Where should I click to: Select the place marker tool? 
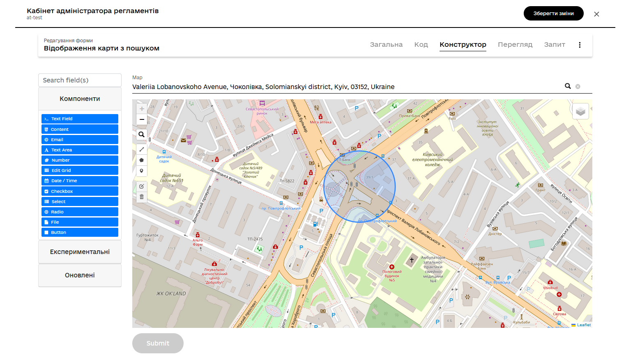142,171
